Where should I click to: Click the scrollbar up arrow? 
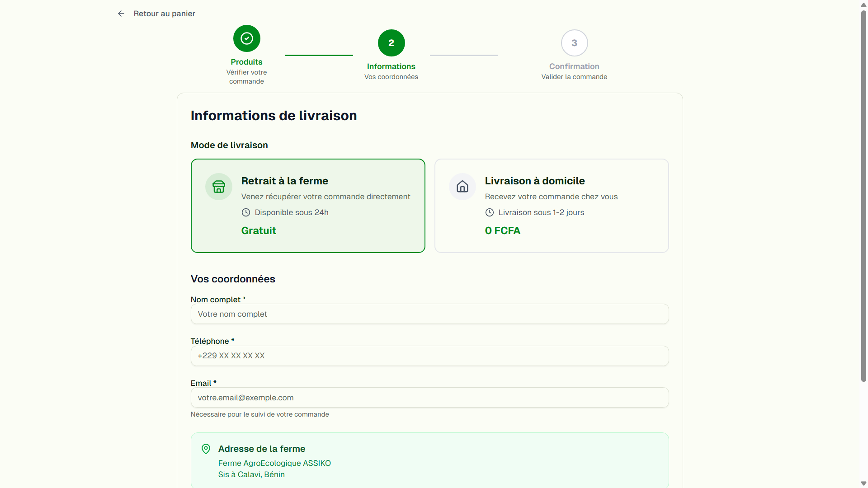[x=863, y=5]
